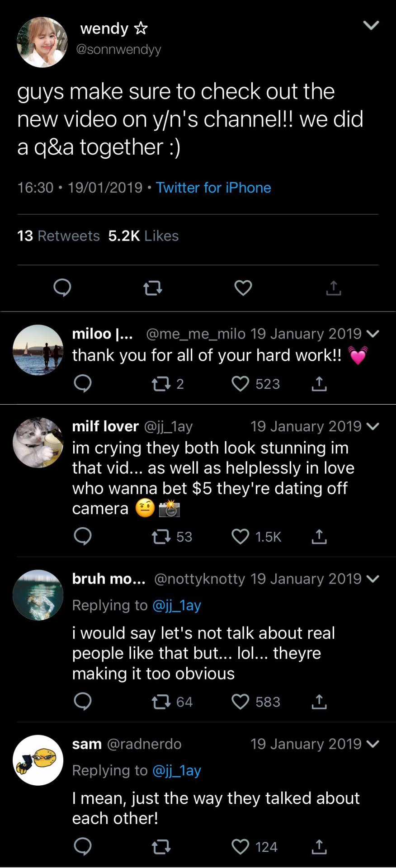The height and width of the screenshot is (868, 396).
Task: Expand menu chevron on miloo's reply
Action: click(373, 334)
